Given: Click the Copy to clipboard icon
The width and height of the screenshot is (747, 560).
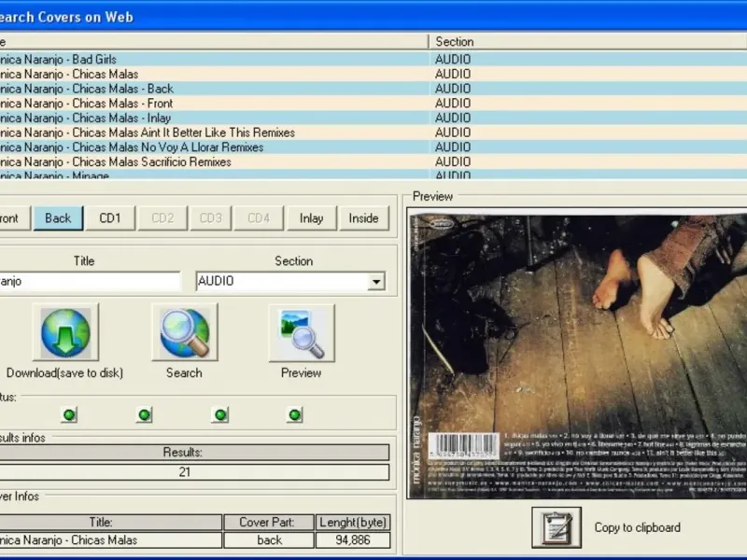Looking at the screenshot, I should point(557,527).
